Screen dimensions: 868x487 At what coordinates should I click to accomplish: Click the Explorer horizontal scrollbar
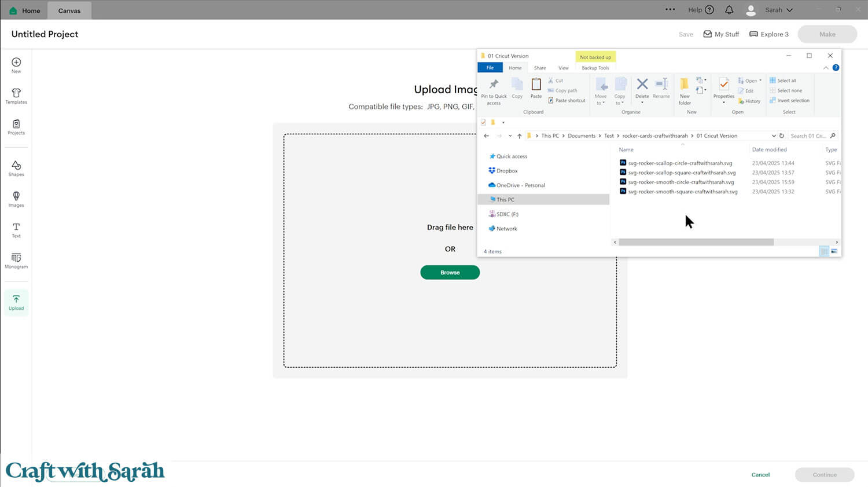tap(696, 242)
